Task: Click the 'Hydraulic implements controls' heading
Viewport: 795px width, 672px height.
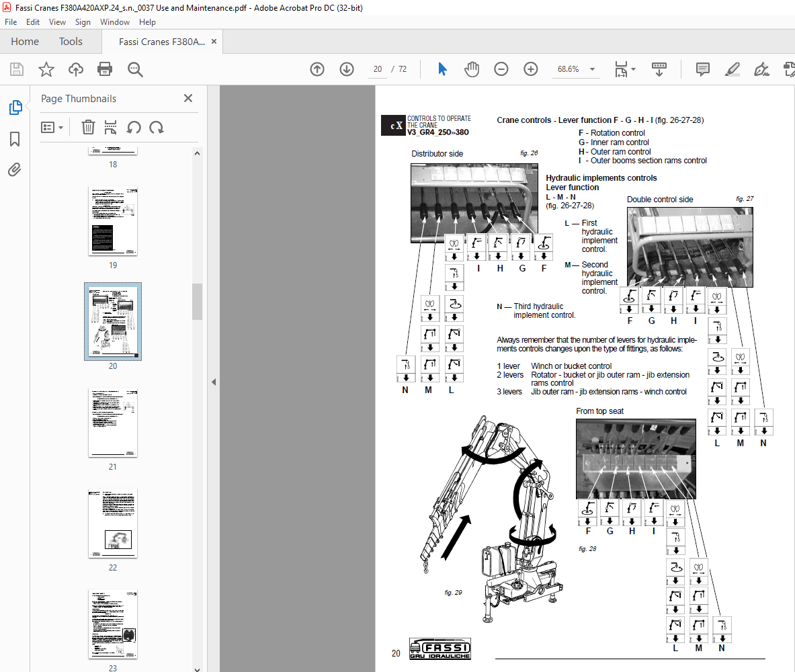Action: click(601, 178)
